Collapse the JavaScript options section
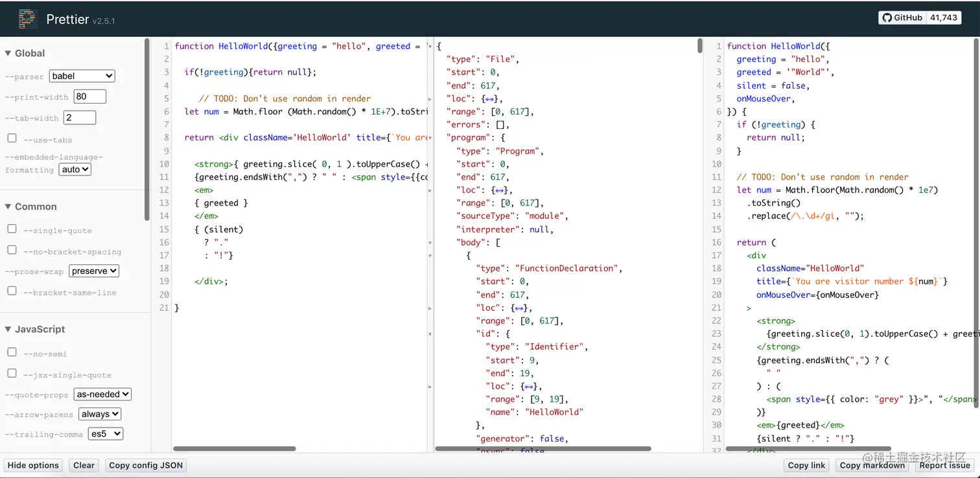Viewport: 980px width, 478px height. click(x=35, y=329)
